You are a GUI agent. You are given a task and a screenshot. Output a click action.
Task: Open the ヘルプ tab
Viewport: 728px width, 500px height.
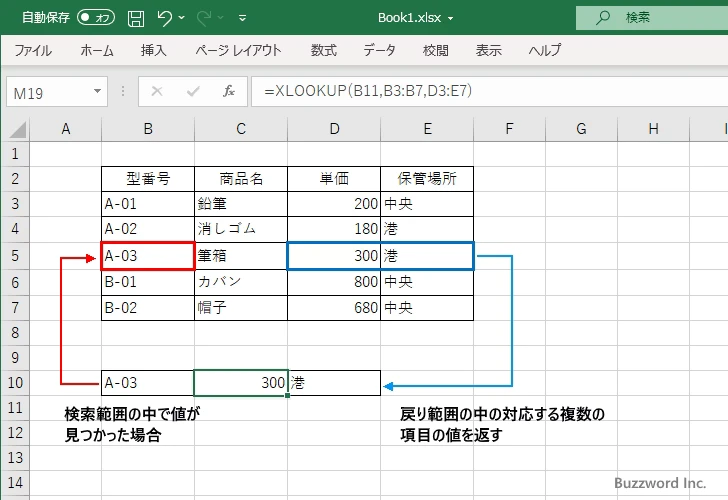pyautogui.click(x=545, y=50)
